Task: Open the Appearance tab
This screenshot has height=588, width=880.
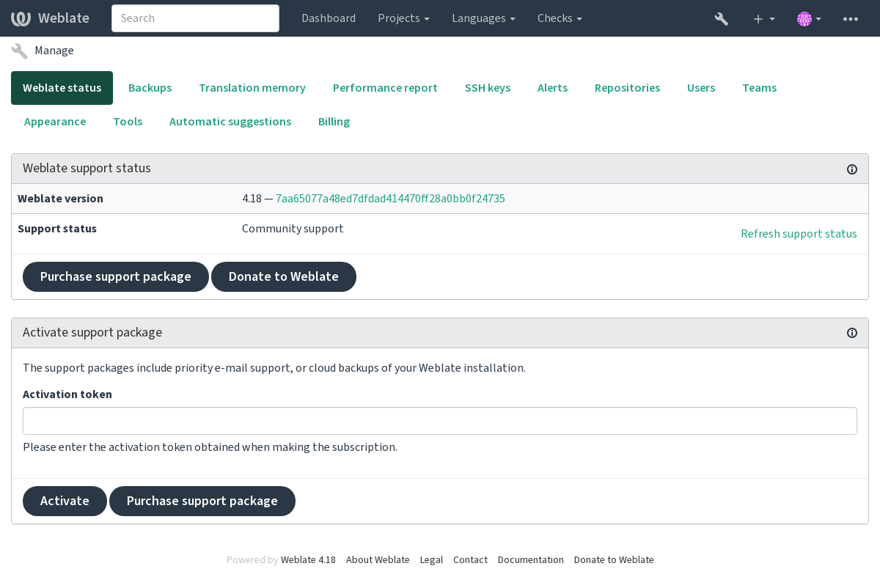Action: pyautogui.click(x=55, y=122)
